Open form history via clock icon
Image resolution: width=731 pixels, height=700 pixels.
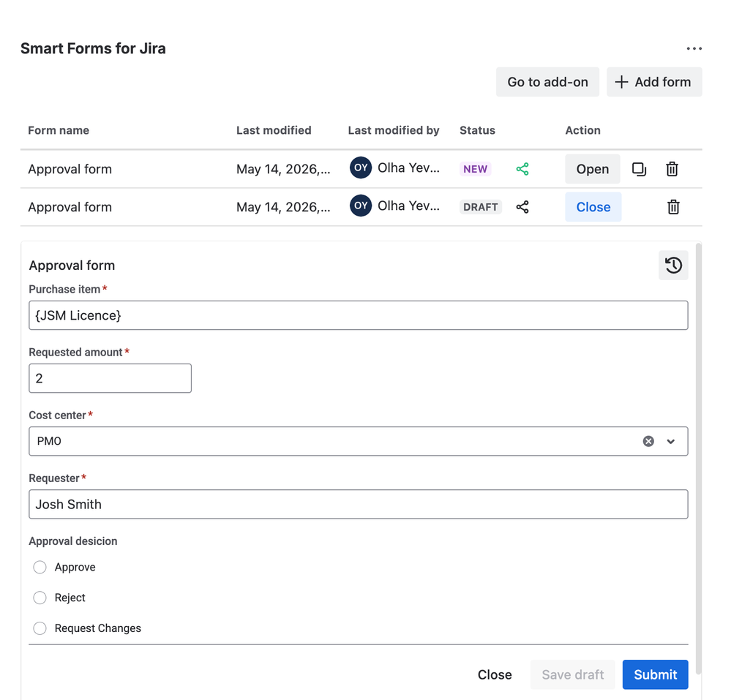click(x=673, y=266)
